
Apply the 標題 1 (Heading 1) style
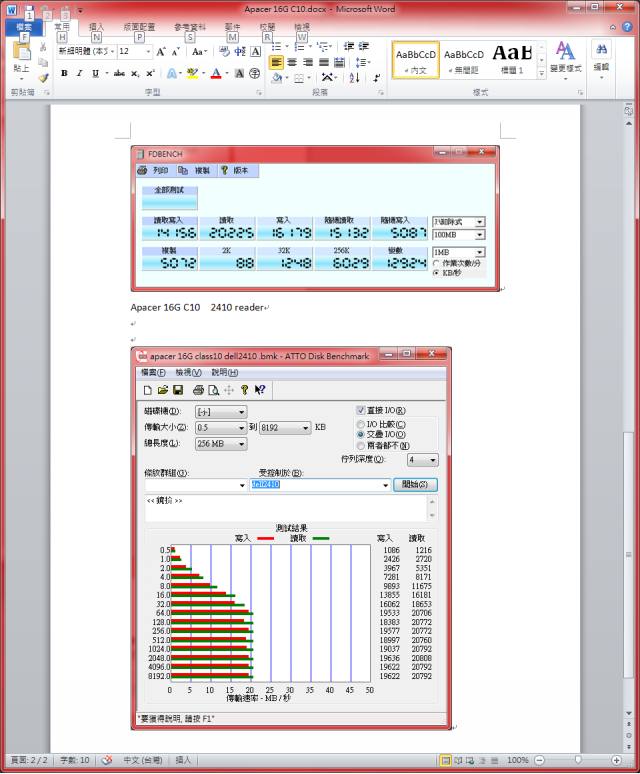click(x=512, y=60)
